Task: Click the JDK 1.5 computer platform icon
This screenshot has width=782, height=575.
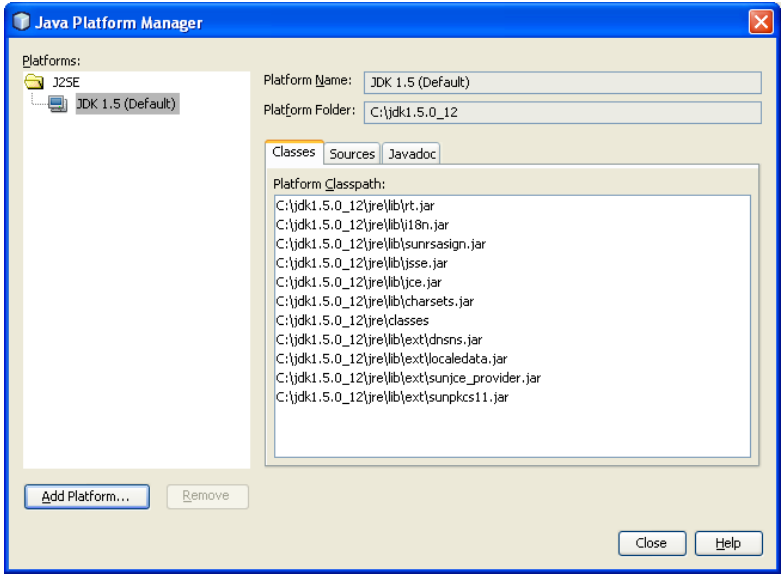Action: coord(58,104)
